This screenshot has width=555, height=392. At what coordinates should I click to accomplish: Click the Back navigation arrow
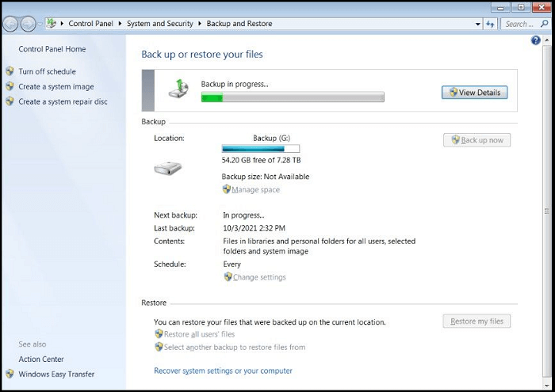point(12,24)
